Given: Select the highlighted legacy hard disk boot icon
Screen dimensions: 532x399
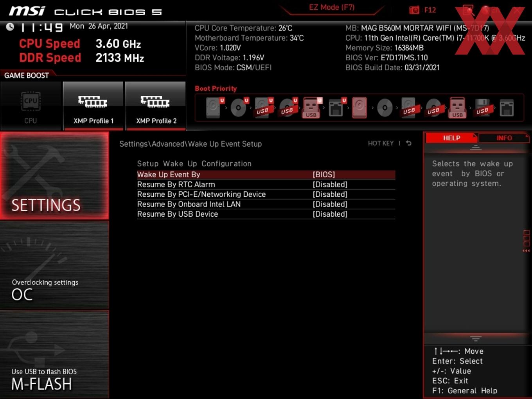Looking at the screenshot, I should point(359,108).
